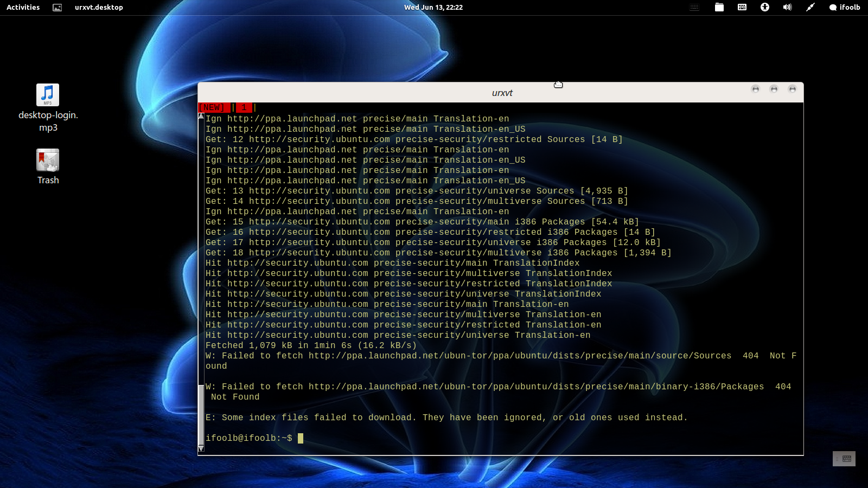Click 'Hit' precise-security/restricted Translation-en line

403,325
